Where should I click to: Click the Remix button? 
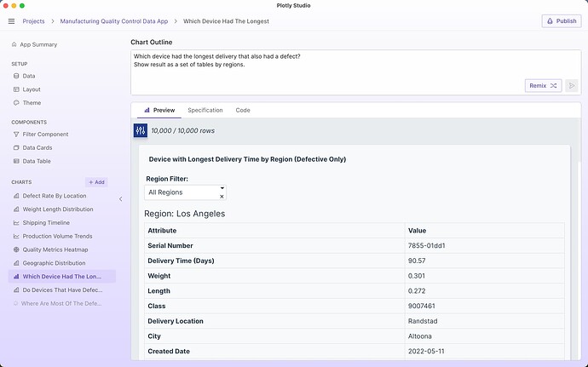coord(543,86)
